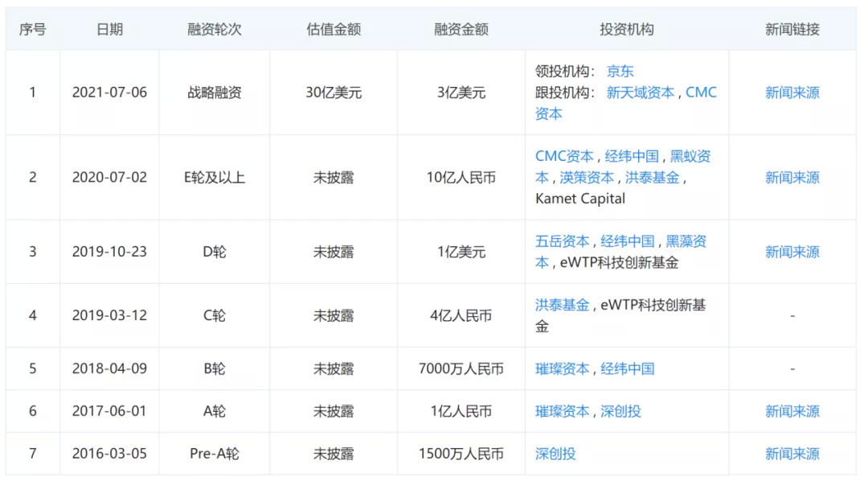The height and width of the screenshot is (481, 868).
Task: Open 新闻来源 for the 2021-07-06 round
Action: click(792, 92)
